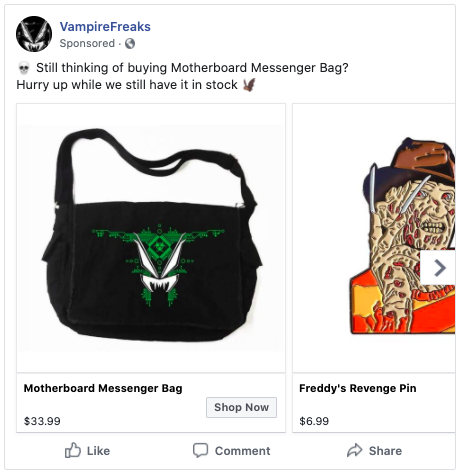Click the Motherboard Messenger Bag title

103,388
